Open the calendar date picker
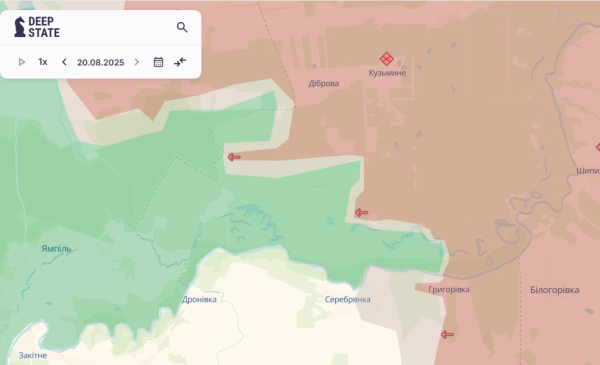The width and height of the screenshot is (600, 365). [x=158, y=62]
